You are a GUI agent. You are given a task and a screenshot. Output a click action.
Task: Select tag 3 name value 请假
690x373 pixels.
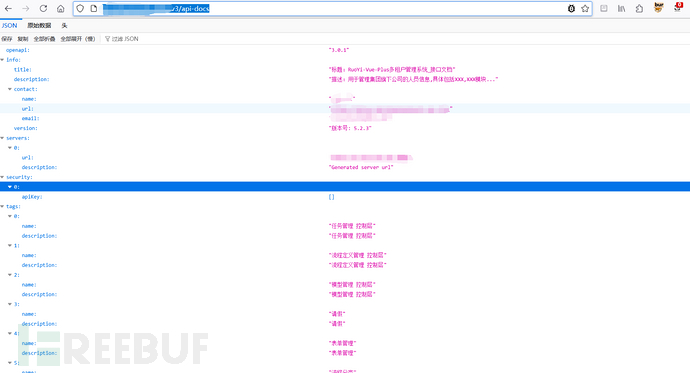pyautogui.click(x=337, y=314)
